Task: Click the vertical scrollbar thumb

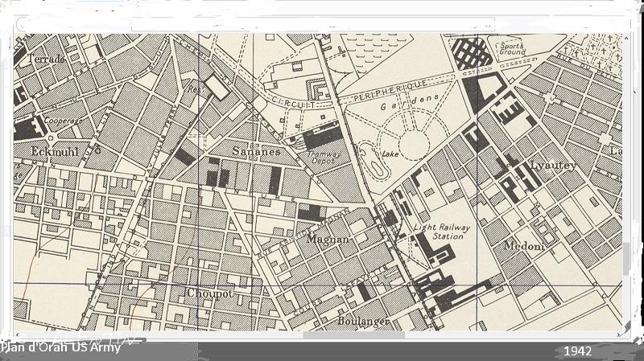Action: coord(627,257)
